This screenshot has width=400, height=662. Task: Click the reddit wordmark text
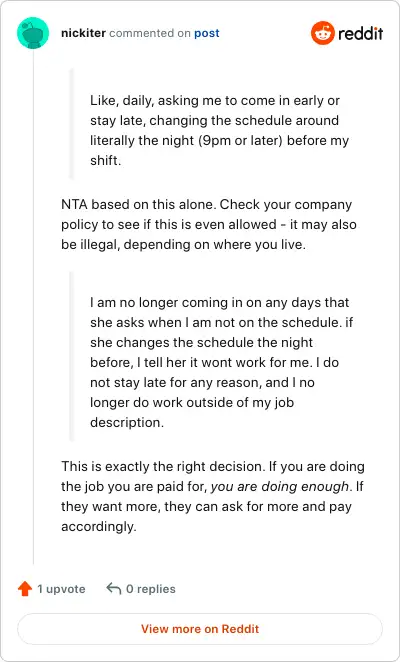click(x=360, y=33)
